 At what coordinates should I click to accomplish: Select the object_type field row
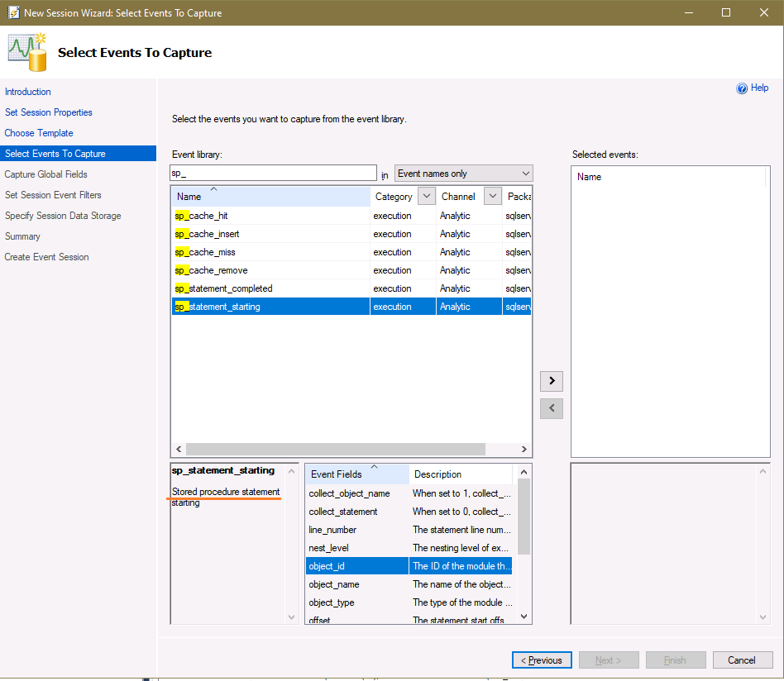[409, 602]
